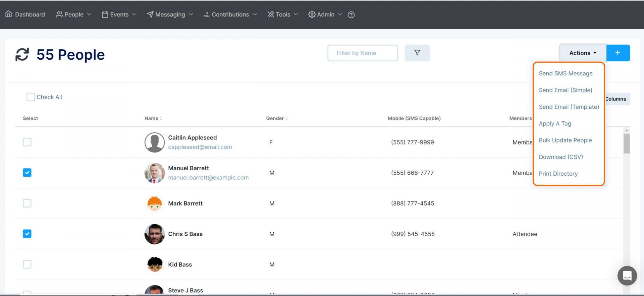Click the refresh icon beside 55 People
This screenshot has width=644, height=296.
click(x=22, y=55)
